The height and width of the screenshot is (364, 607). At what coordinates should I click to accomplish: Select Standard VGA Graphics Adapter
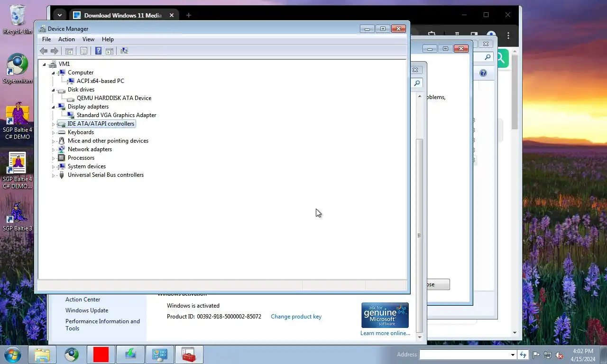pos(116,115)
